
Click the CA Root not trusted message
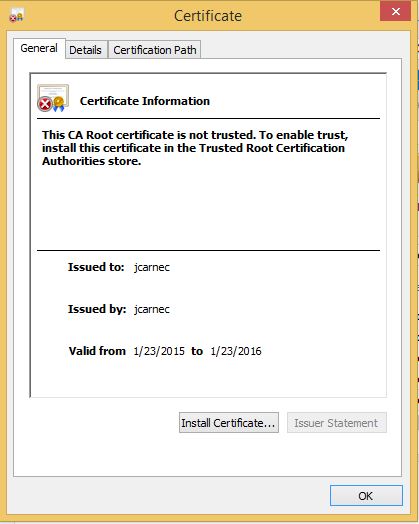point(195,148)
